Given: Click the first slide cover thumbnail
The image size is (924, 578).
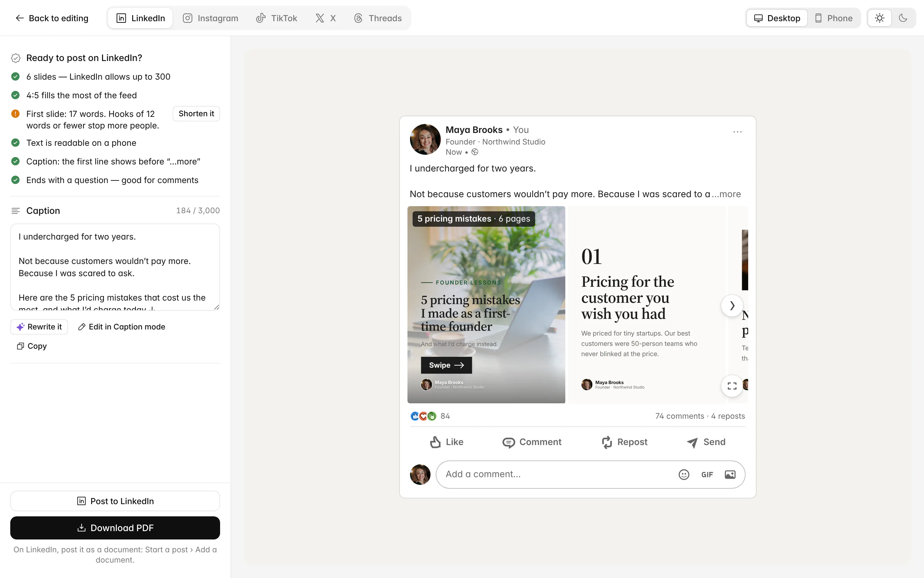Looking at the screenshot, I should click(486, 305).
